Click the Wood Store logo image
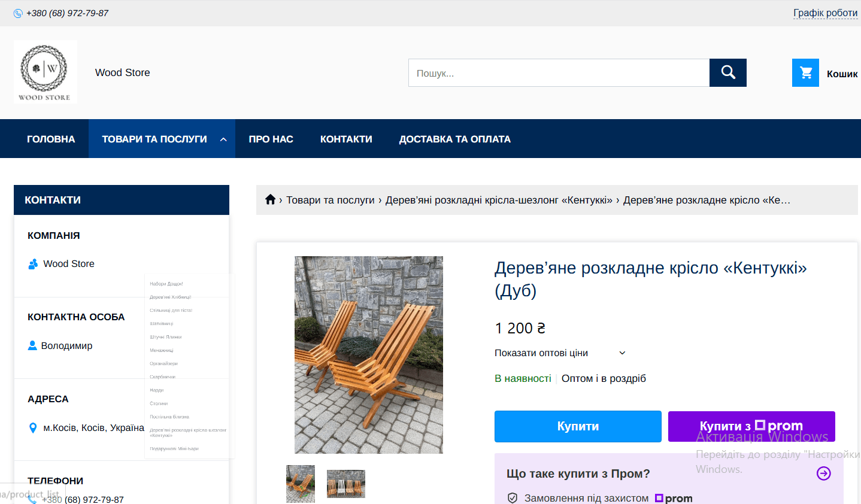Screen dimensions: 861x504 point(46,72)
